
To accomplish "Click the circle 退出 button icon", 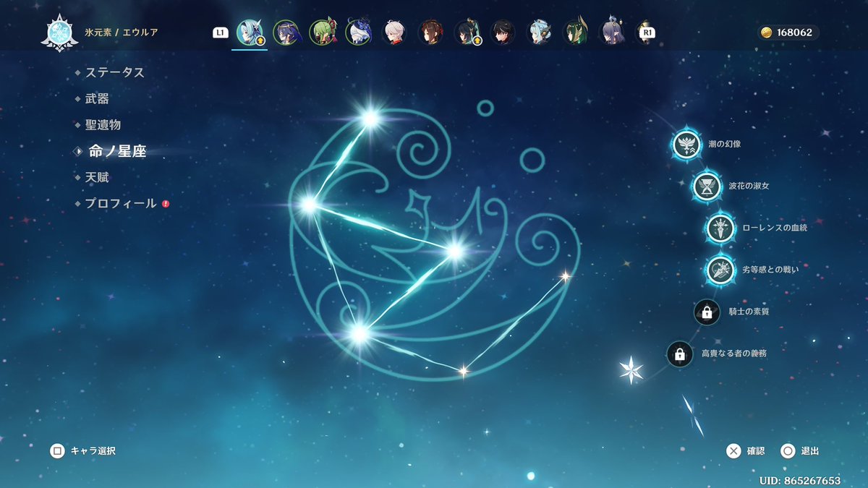I will [788, 451].
